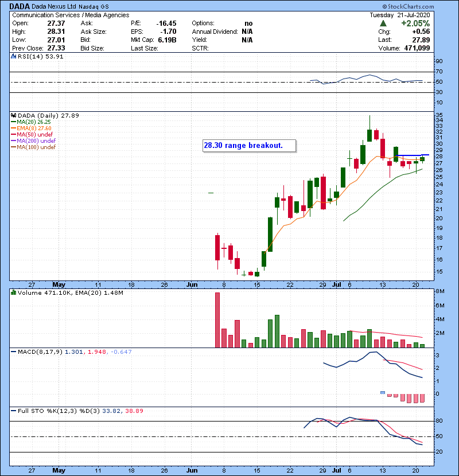Click the Mkt Cap value 6.19B

167,40
